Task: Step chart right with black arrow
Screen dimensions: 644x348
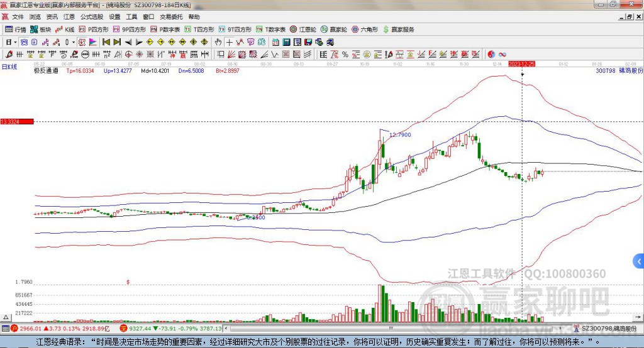Action: click(139, 42)
